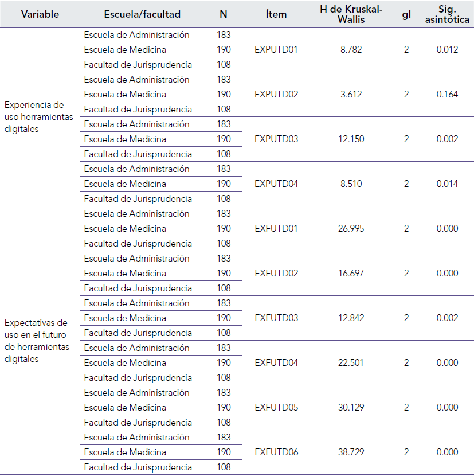Select the EXFUTD04 item cell
This screenshot has width=474, height=476.
pyautogui.click(x=276, y=363)
